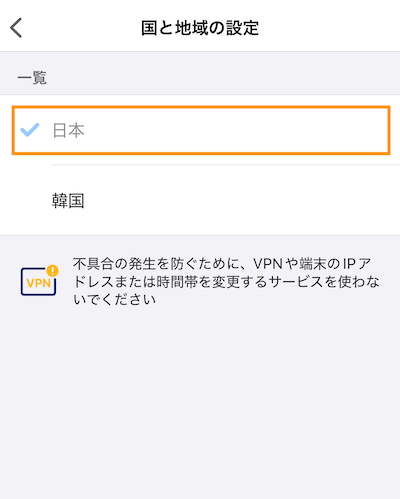Click the last notice line いでください
The height and width of the screenshot is (499, 400).
[x=114, y=299]
